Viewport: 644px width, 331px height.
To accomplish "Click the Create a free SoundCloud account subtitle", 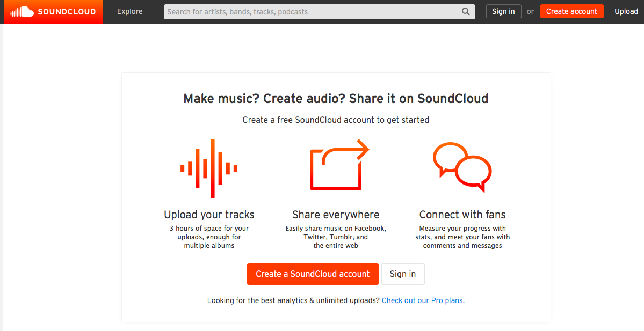I will click(x=336, y=120).
